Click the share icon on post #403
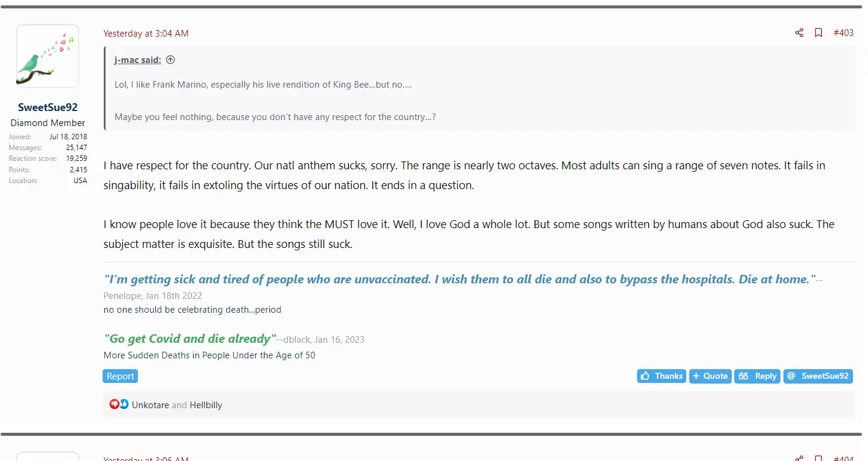The image size is (868, 461). click(799, 33)
